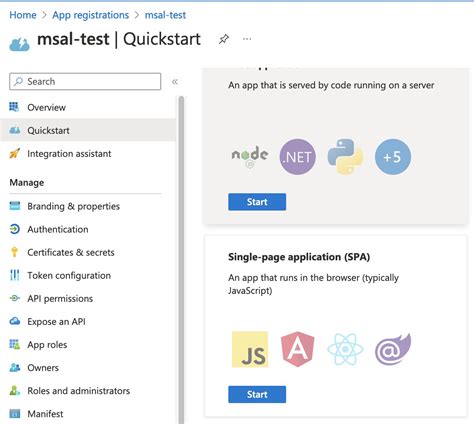Collapse the sidebar with double chevron
The height and width of the screenshot is (424, 474).
[x=175, y=82]
